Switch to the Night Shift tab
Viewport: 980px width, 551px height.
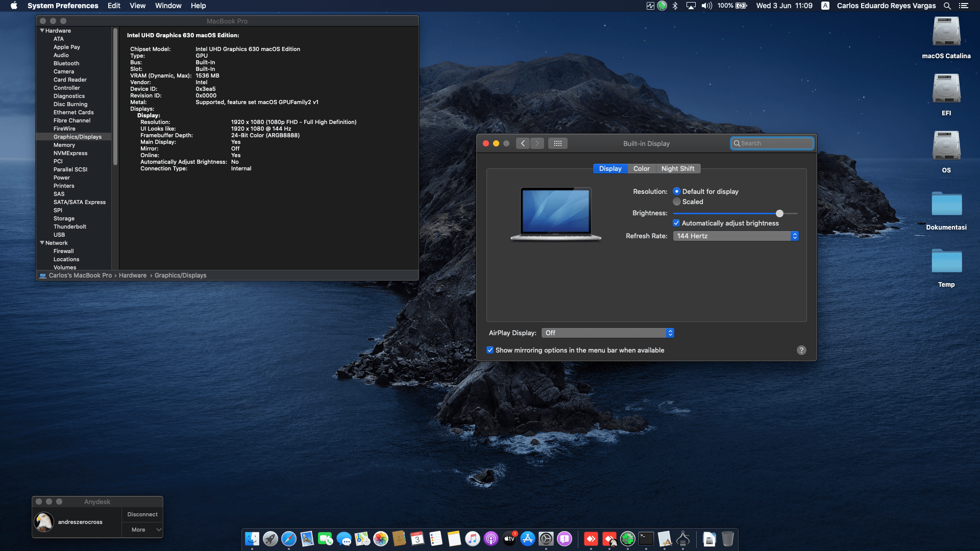click(x=678, y=168)
